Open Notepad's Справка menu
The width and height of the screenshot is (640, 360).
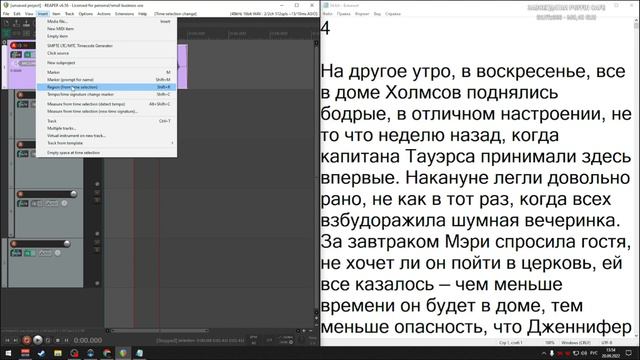[x=393, y=14]
